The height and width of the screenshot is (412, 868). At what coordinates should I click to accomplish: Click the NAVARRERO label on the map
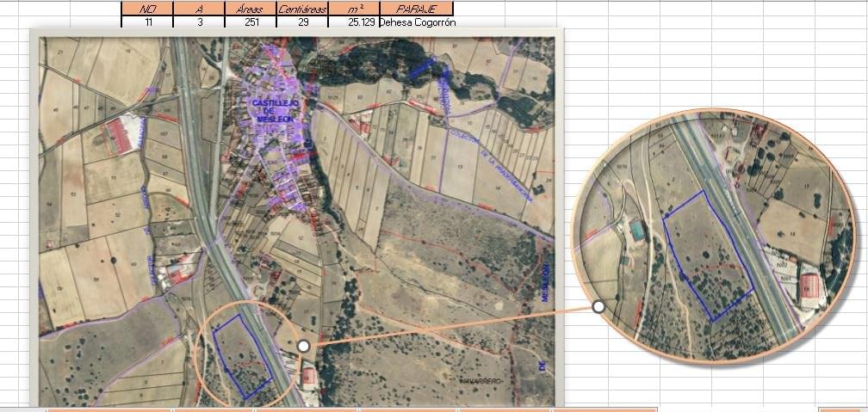point(482,381)
